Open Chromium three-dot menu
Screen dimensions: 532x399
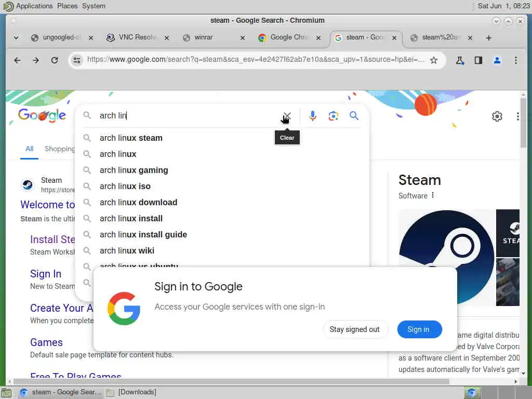coord(516,60)
